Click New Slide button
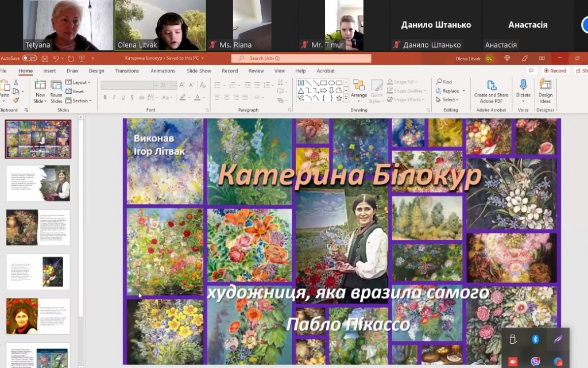Screen dimensions: 588x368 [40, 91]
